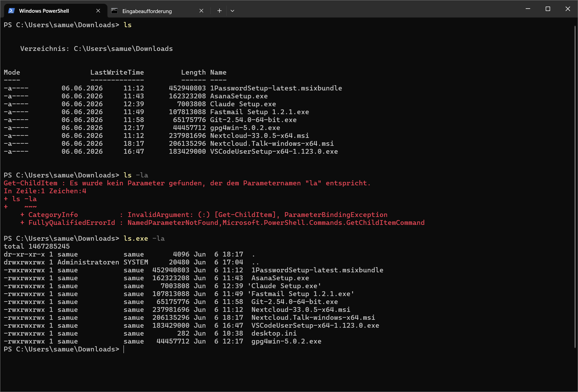Image resolution: width=578 pixels, height=392 pixels.
Task: Click gpg4win-5.0.2.exe in the first listing
Action: tap(245, 128)
